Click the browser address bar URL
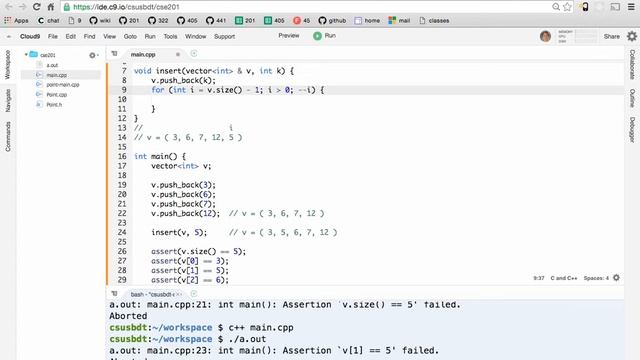The height and width of the screenshot is (360, 640). (x=126, y=7)
